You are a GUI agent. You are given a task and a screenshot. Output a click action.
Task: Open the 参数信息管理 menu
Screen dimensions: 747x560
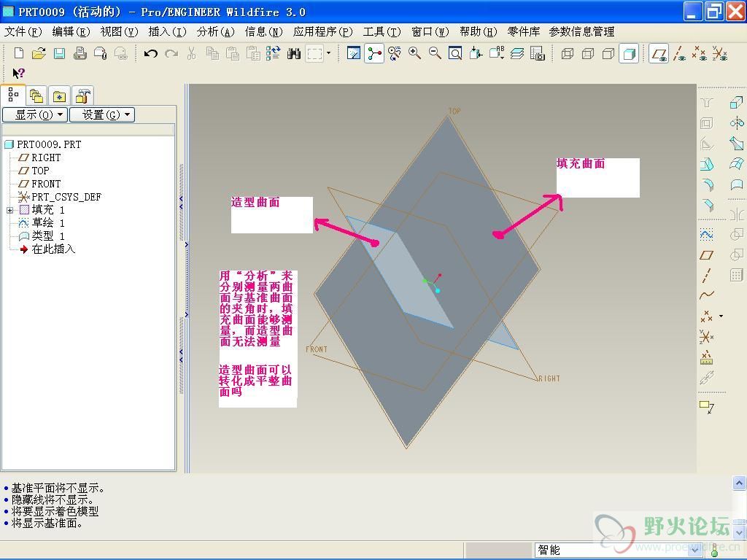[581, 32]
